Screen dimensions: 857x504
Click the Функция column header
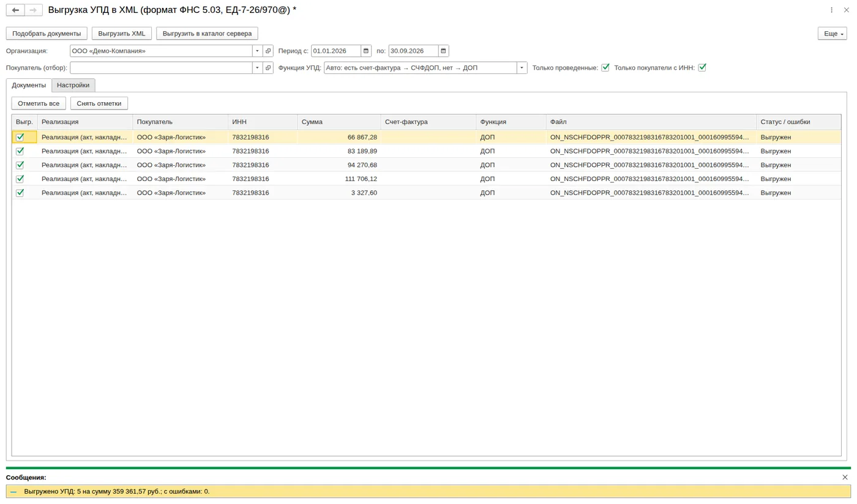tap(511, 122)
